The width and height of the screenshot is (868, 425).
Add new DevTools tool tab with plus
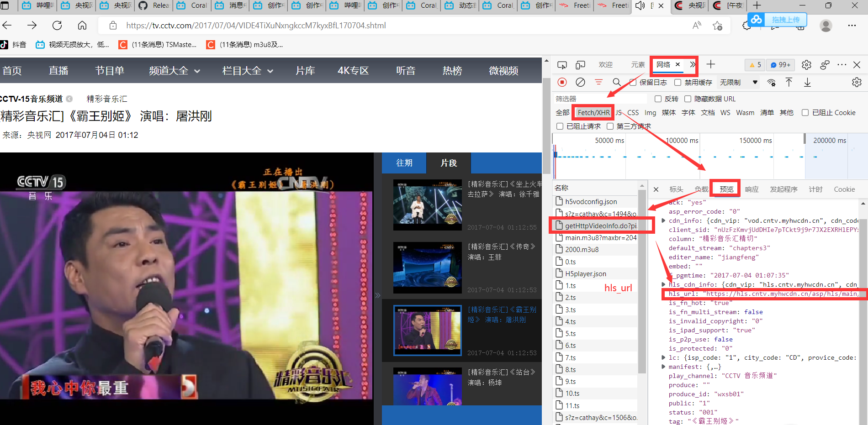click(x=710, y=65)
